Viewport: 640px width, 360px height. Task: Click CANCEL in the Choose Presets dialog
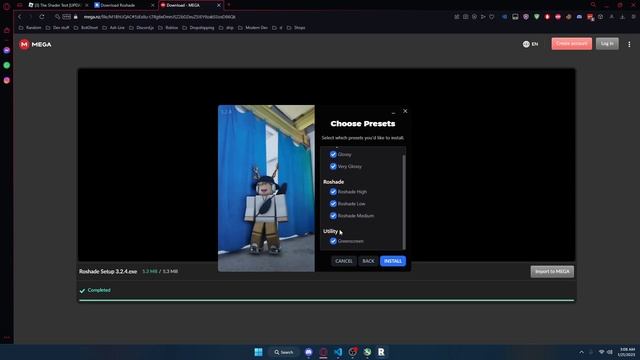click(x=344, y=261)
